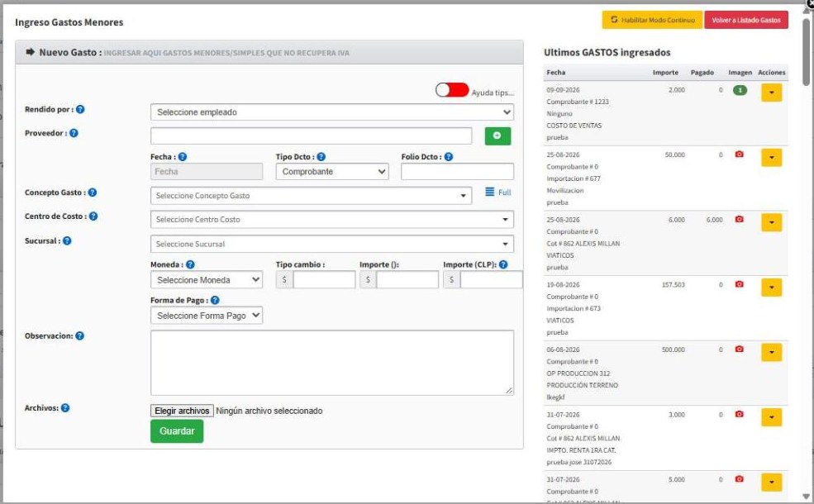814x504 pixels.
Task: Open the help tip for Sucursal
Action: tap(67, 240)
